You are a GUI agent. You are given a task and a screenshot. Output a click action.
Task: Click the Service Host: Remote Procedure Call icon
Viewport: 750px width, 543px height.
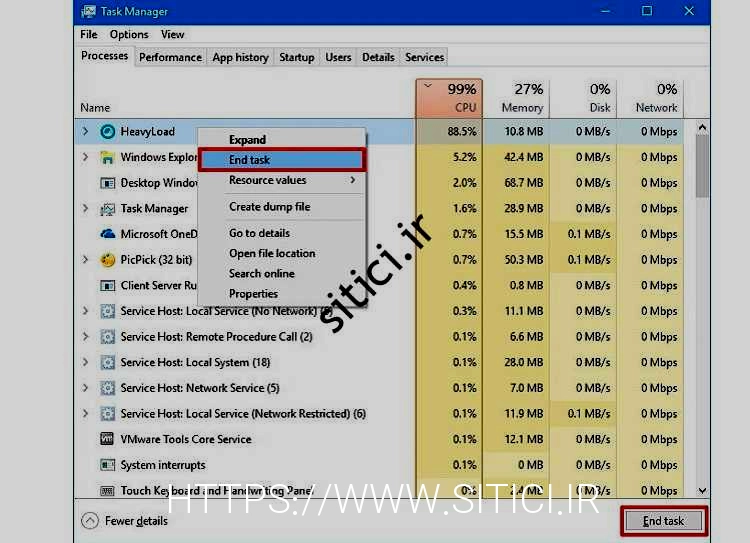[x=108, y=337]
